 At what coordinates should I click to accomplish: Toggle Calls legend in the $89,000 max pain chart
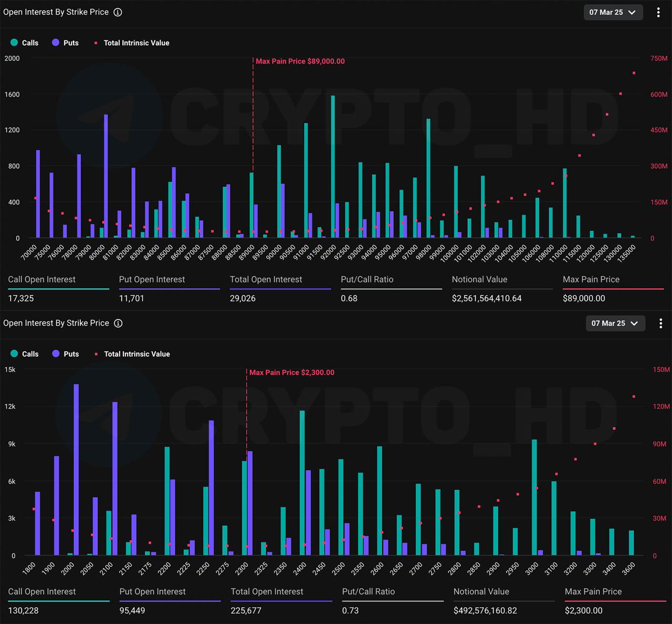(x=25, y=43)
